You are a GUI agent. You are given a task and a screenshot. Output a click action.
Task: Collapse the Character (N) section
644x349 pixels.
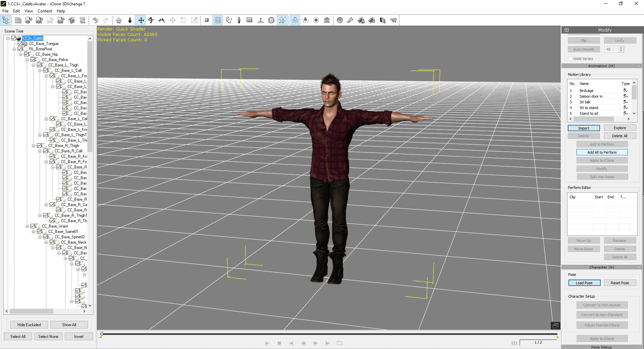click(x=638, y=267)
